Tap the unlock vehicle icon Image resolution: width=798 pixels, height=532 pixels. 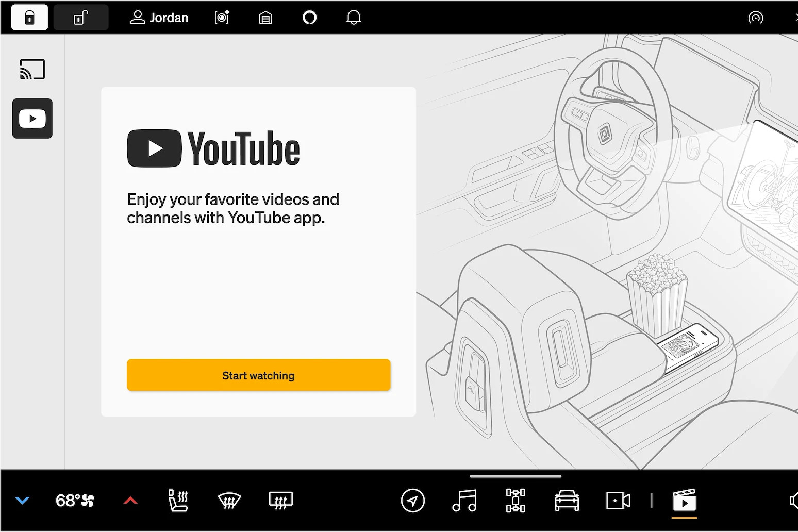point(81,18)
